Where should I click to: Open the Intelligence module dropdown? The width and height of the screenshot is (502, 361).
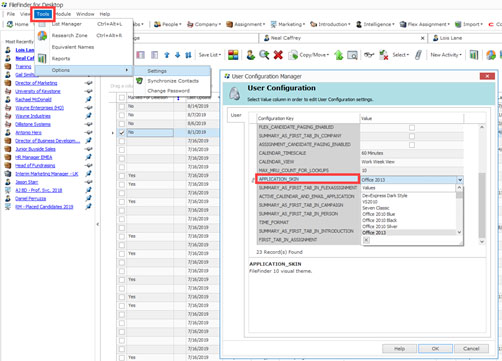375,24
